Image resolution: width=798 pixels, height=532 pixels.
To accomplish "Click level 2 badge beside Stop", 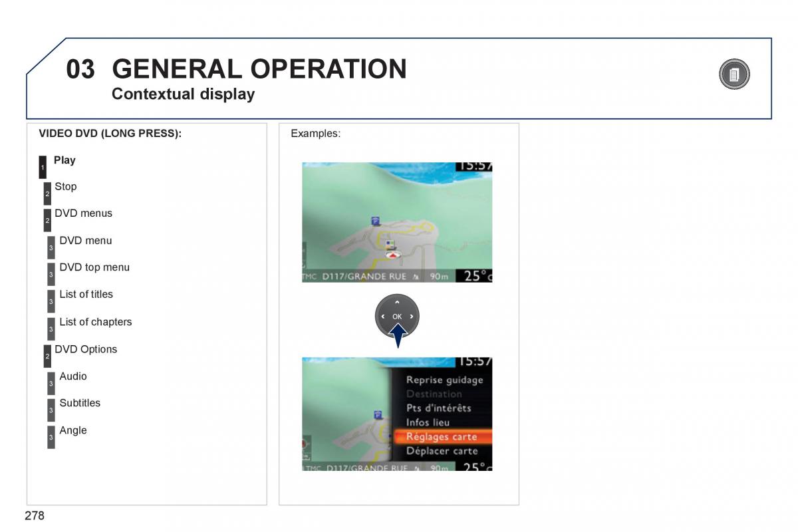I will coord(47,194).
